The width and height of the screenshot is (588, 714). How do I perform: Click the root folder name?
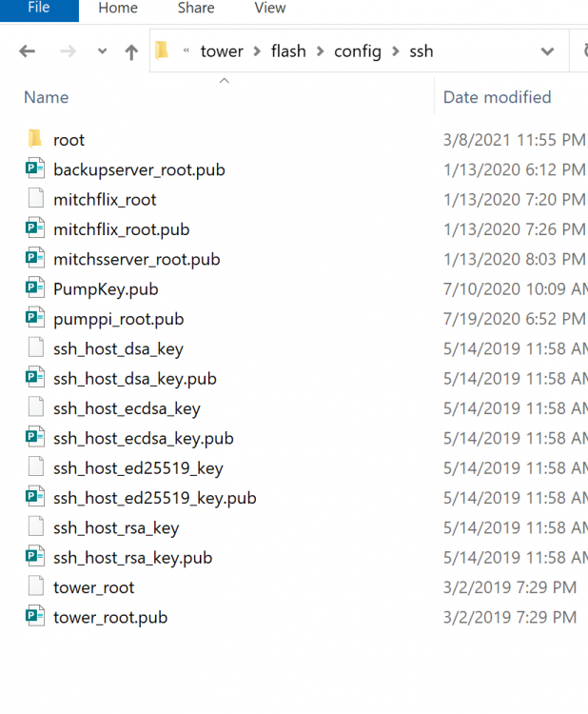point(69,140)
